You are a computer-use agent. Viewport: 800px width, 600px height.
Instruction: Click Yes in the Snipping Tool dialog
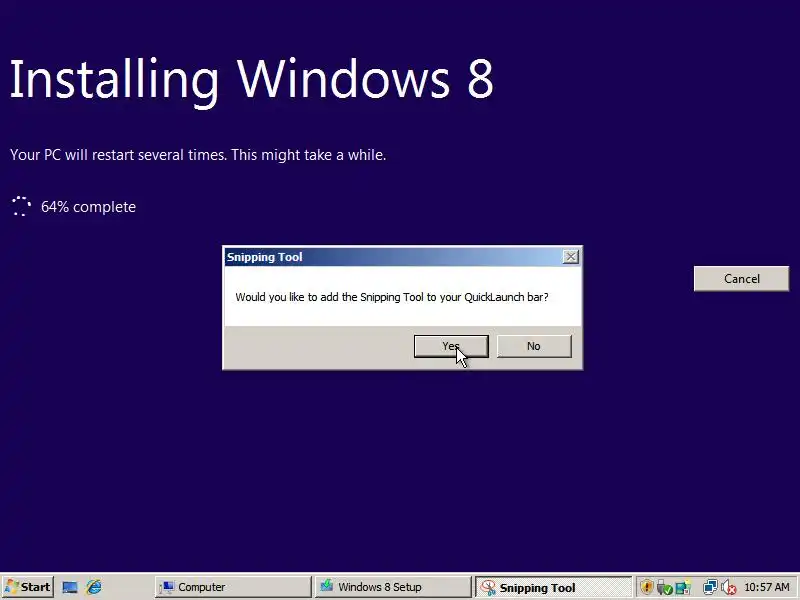451,346
